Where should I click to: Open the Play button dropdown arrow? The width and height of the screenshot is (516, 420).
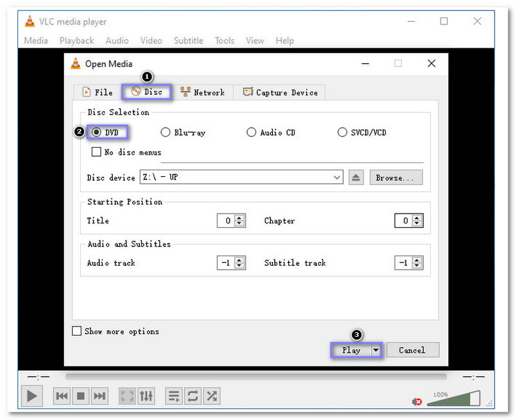pos(376,350)
